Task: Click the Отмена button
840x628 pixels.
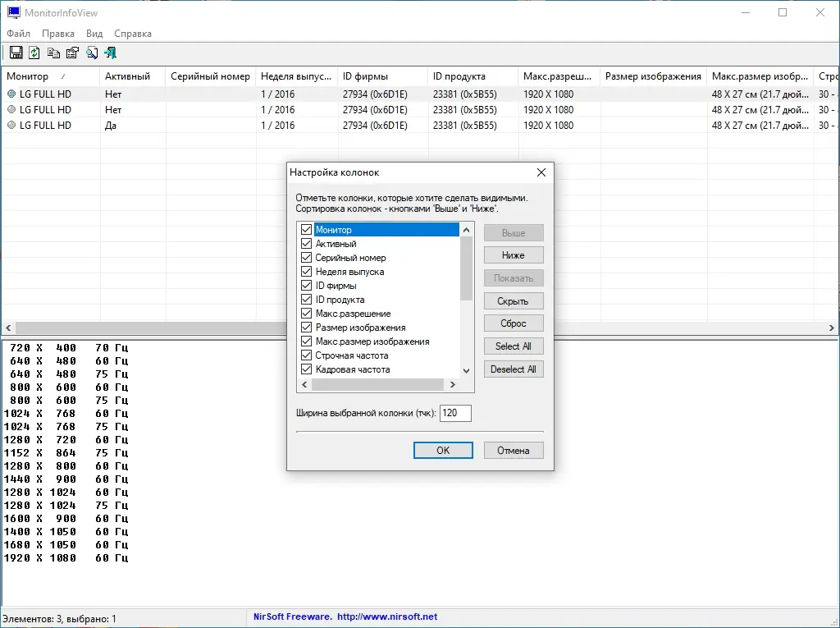Action: click(514, 451)
